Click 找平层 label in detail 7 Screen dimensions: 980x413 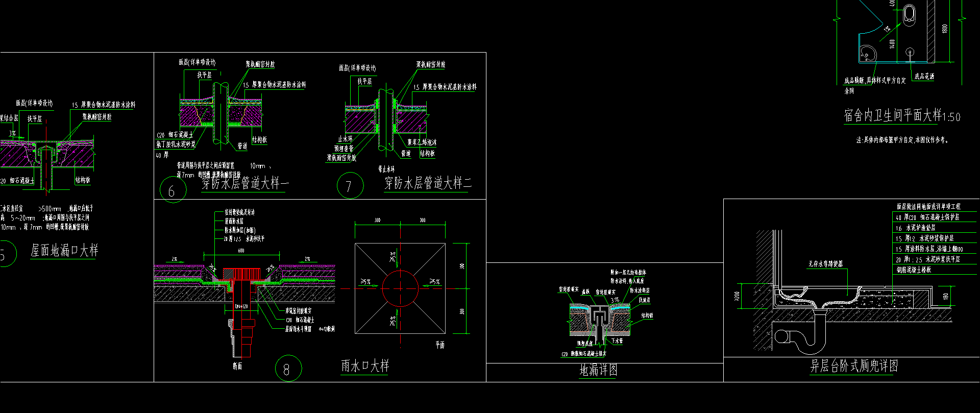[364, 82]
